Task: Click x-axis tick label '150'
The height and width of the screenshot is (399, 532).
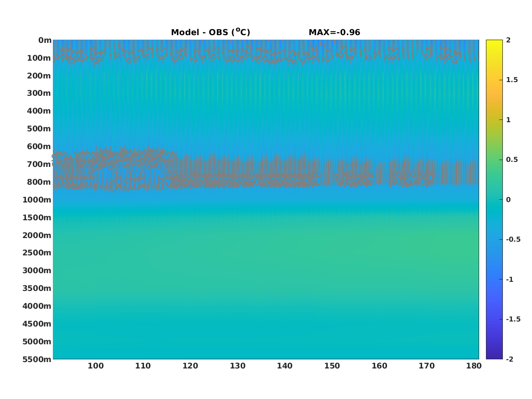Action: [332, 366]
